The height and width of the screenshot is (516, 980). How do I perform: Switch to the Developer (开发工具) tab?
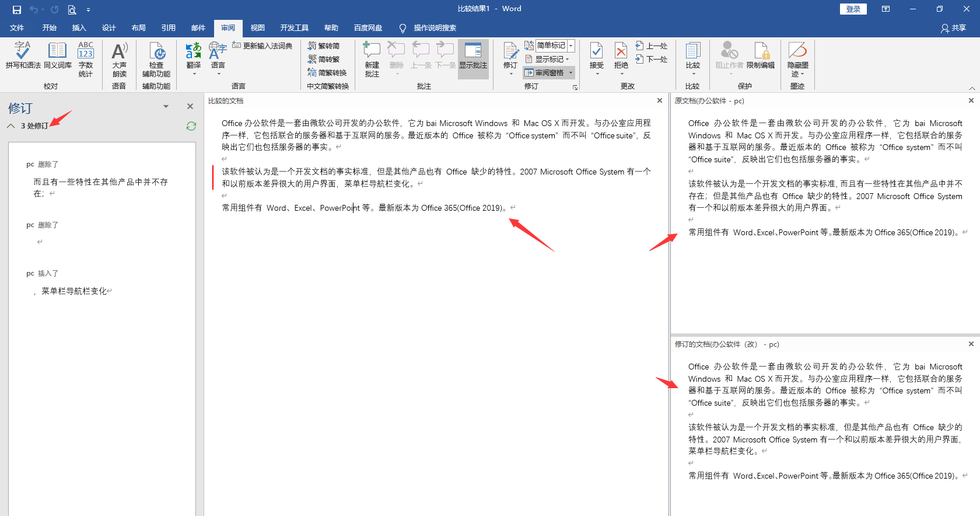click(x=295, y=28)
